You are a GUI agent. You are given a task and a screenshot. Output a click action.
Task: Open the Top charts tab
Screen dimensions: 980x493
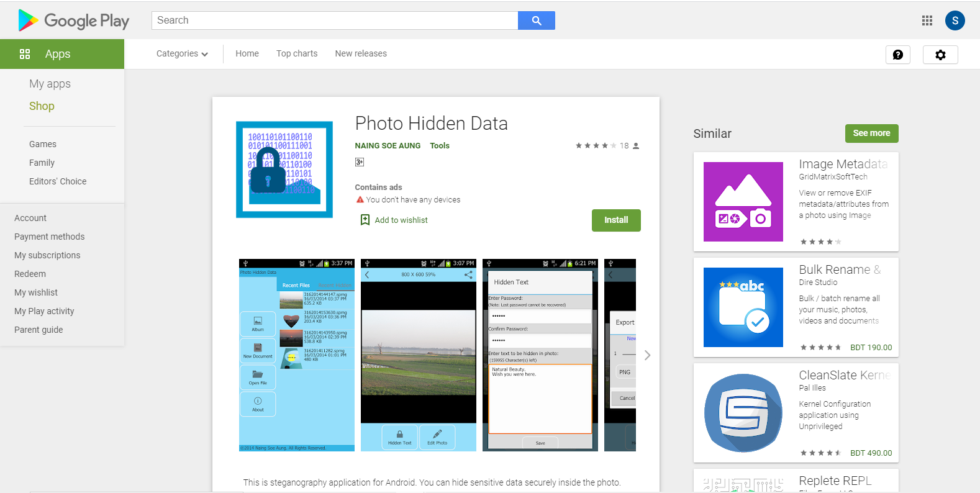(x=297, y=54)
